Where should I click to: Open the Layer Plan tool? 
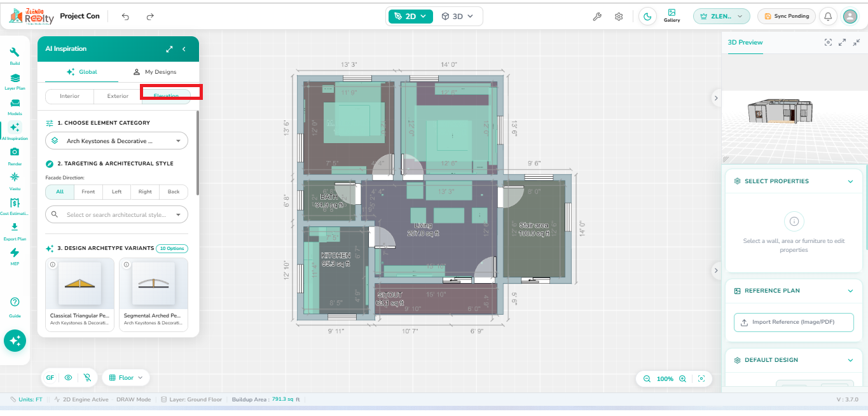[15, 81]
